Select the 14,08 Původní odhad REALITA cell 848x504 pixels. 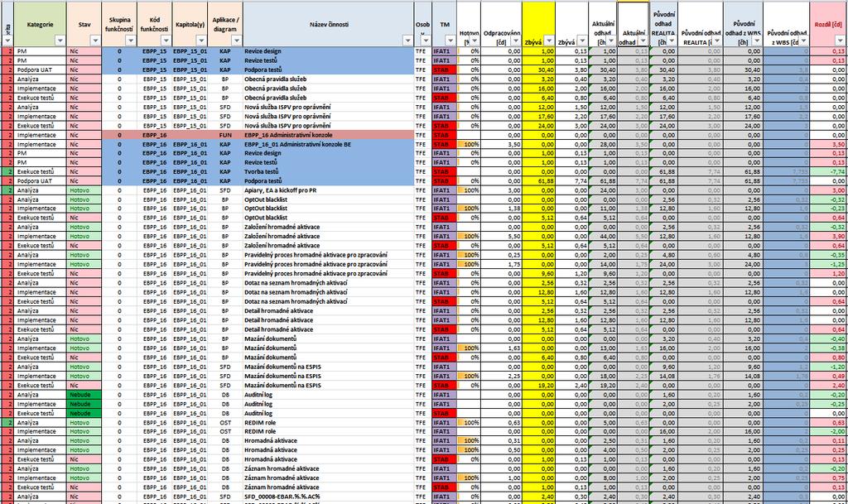tap(663, 376)
